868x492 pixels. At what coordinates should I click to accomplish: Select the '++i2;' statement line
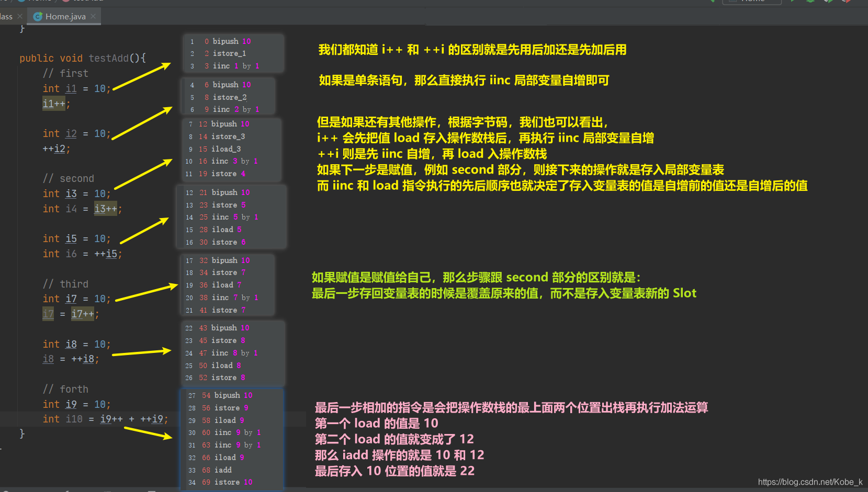tap(57, 148)
